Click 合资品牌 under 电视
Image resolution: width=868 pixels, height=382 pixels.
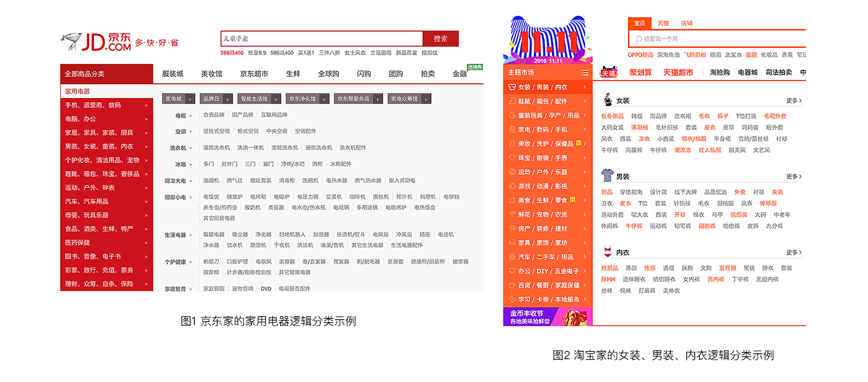coord(214,115)
